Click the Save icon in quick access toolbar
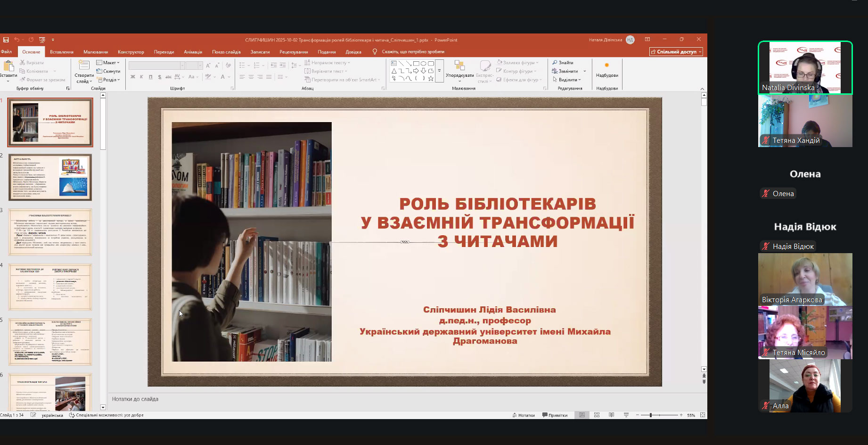 click(6, 40)
